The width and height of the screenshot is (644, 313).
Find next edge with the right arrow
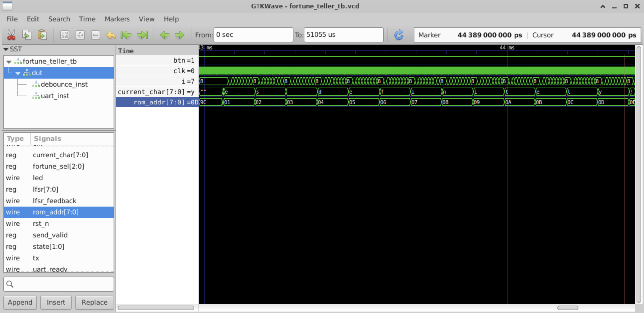click(179, 35)
